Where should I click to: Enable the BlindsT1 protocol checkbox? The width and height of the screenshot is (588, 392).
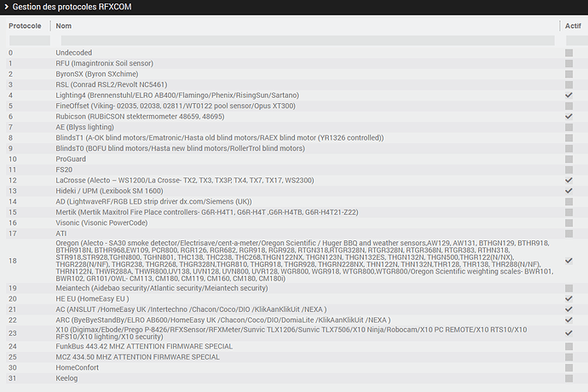coord(568,138)
